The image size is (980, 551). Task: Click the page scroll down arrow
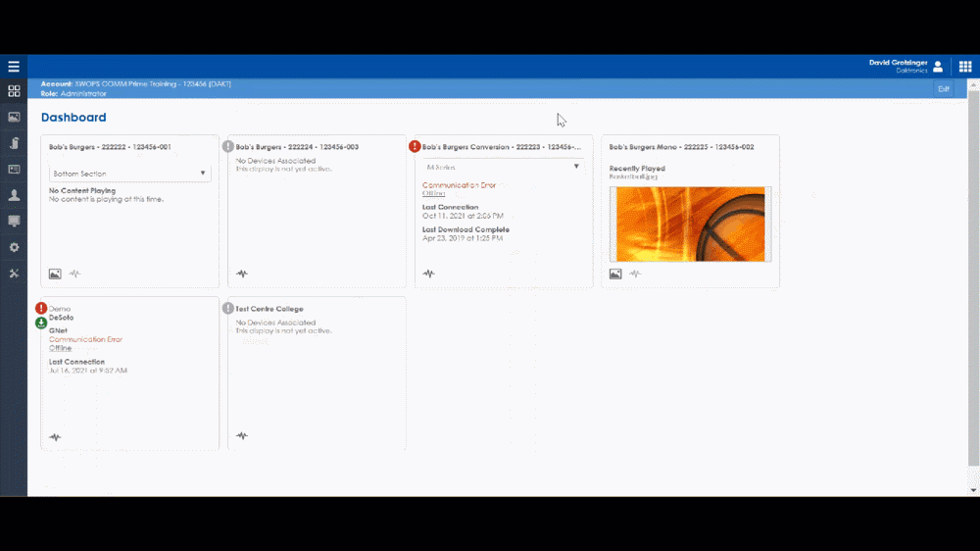(973, 489)
